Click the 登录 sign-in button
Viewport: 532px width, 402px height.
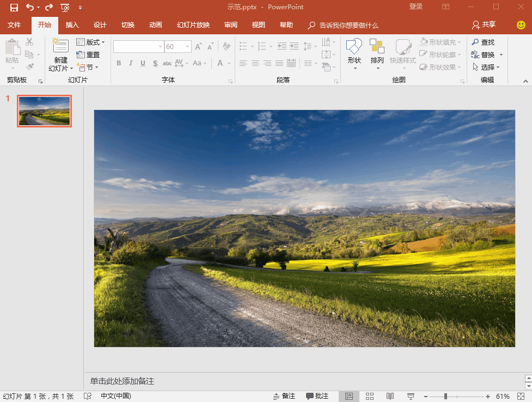[415, 7]
